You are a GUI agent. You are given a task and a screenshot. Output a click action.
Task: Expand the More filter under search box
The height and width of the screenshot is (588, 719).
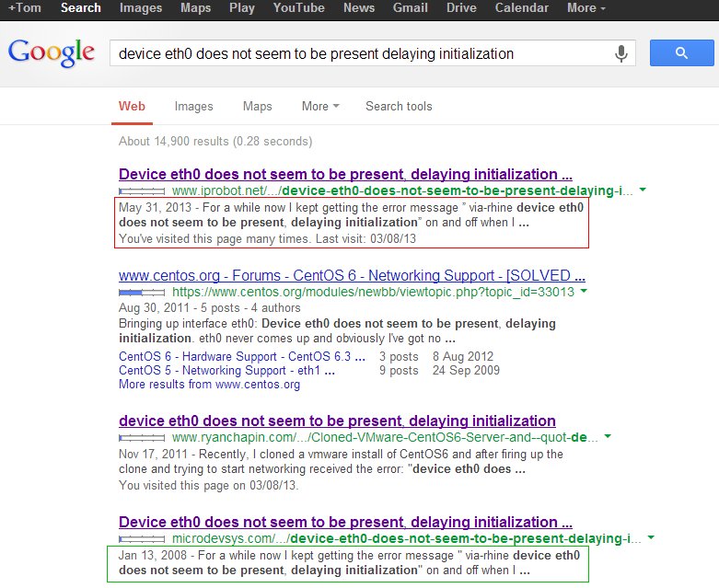tap(320, 107)
